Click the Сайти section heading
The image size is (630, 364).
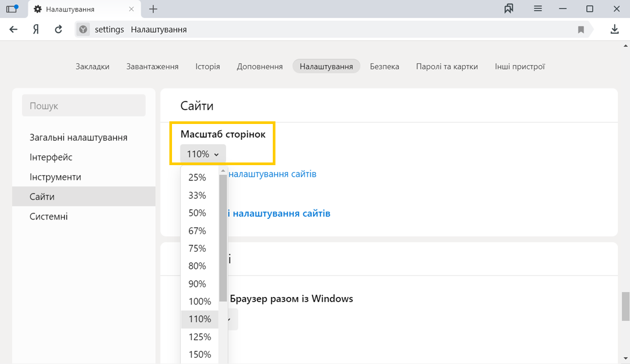coord(197,106)
